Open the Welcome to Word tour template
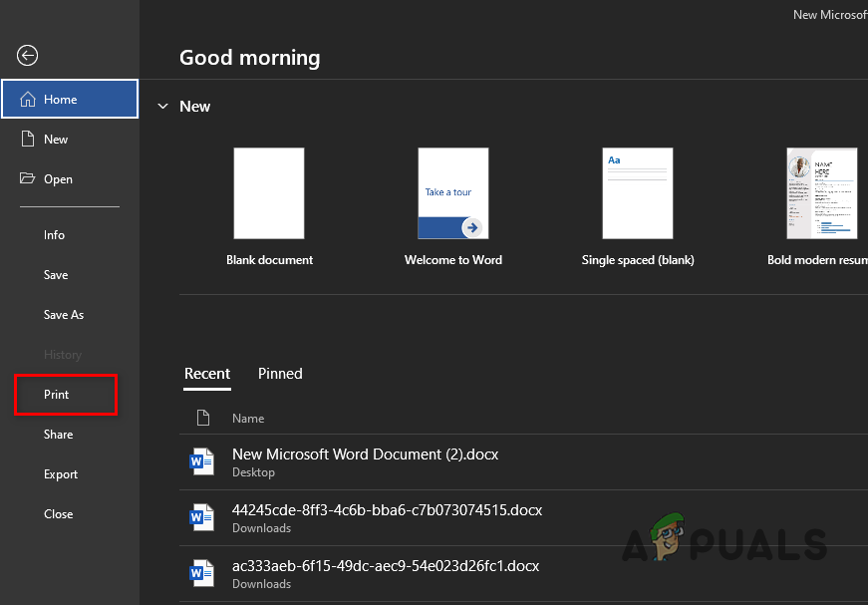This screenshot has height=605, width=868. pyautogui.click(x=453, y=193)
